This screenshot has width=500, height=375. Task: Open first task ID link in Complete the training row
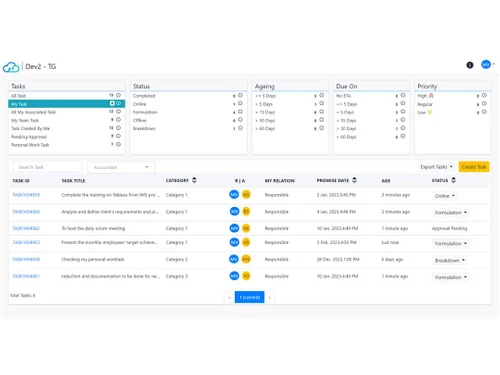click(x=26, y=195)
